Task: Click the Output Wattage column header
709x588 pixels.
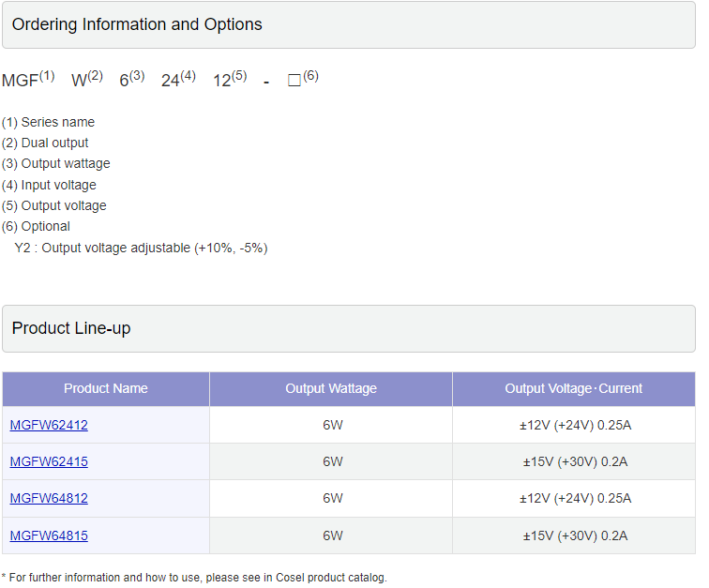Action: tap(331, 388)
